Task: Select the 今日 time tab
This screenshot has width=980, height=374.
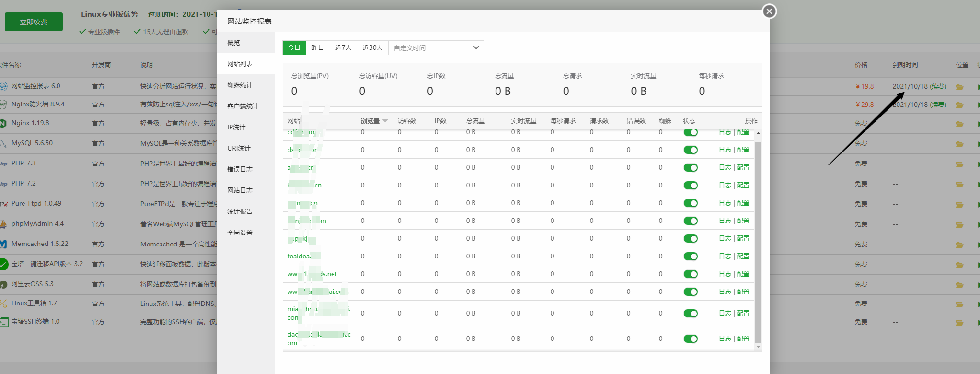Action: 294,47
